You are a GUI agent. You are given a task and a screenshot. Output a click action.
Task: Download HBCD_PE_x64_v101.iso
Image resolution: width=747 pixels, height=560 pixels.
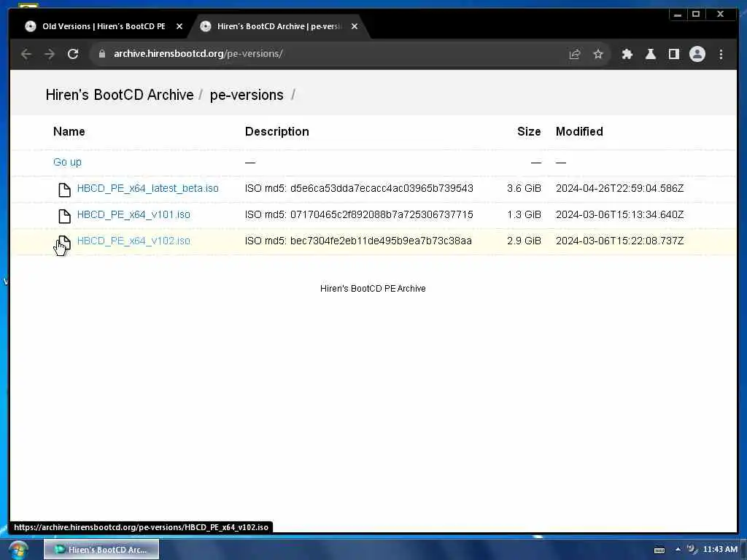point(133,214)
